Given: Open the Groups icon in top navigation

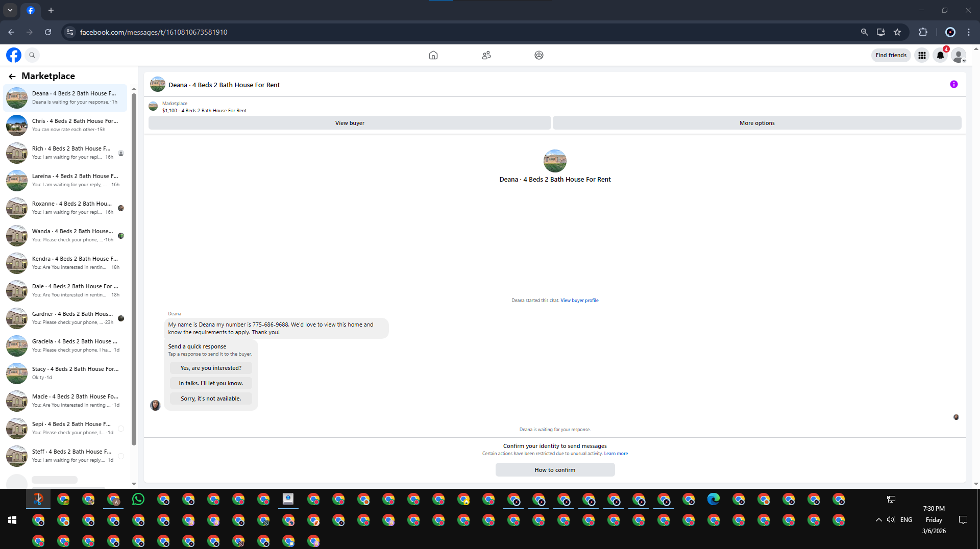Looking at the screenshot, I should coord(539,55).
